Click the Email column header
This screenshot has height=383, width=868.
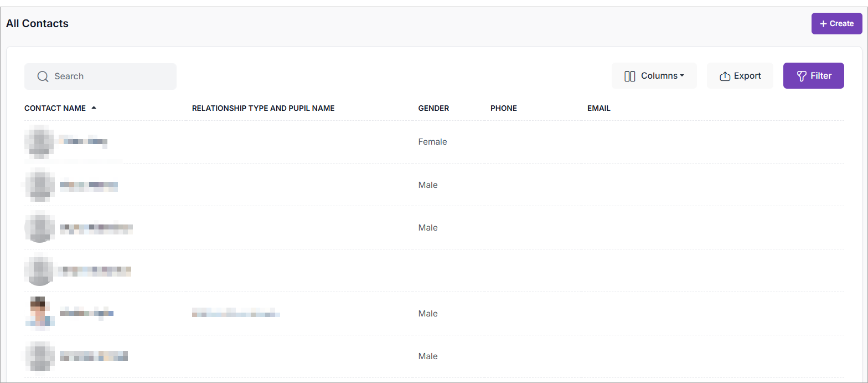coord(598,109)
